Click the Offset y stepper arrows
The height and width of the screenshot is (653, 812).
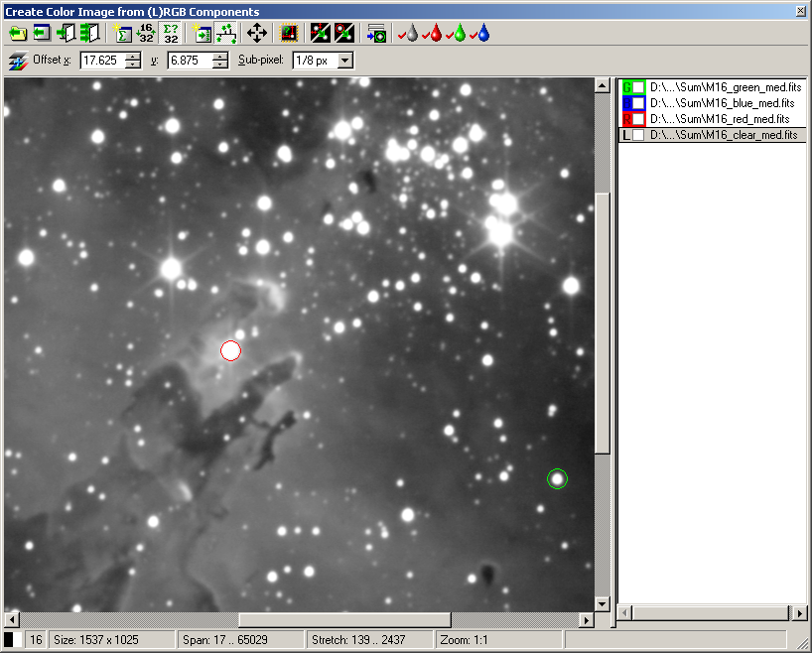point(220,61)
